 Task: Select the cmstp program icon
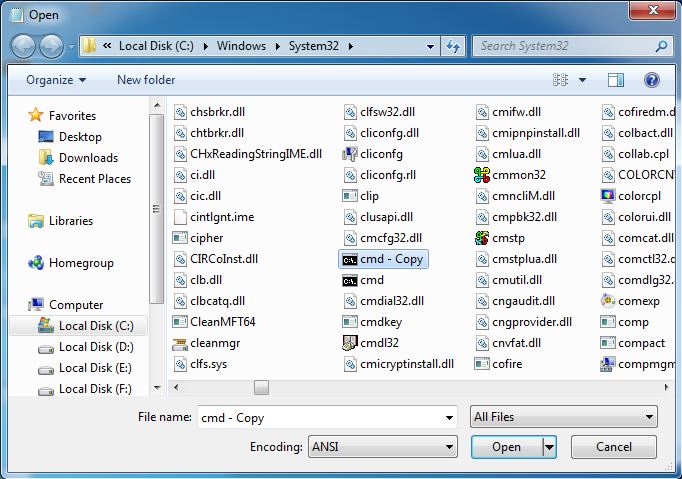click(481, 238)
